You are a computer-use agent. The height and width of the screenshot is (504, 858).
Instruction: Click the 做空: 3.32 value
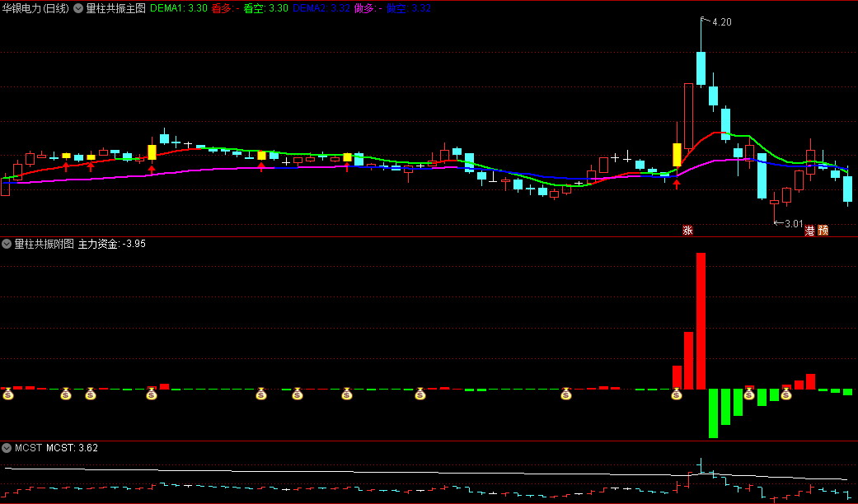409,8
